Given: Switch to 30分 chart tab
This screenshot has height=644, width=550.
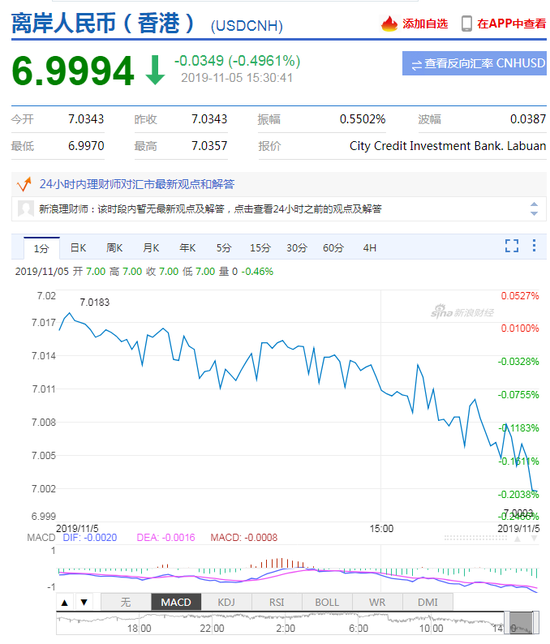Looking at the screenshot, I should pos(297,248).
